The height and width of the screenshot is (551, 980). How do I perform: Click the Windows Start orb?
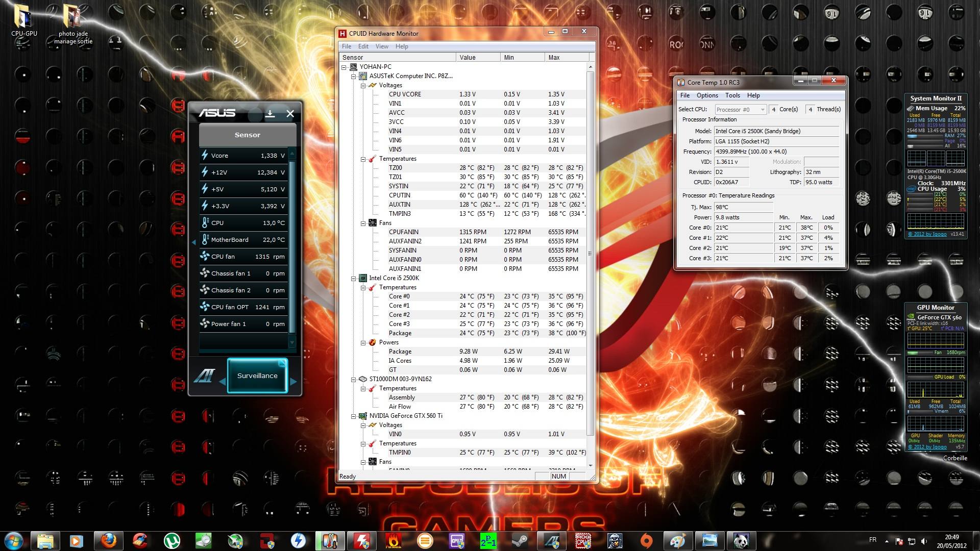14,540
